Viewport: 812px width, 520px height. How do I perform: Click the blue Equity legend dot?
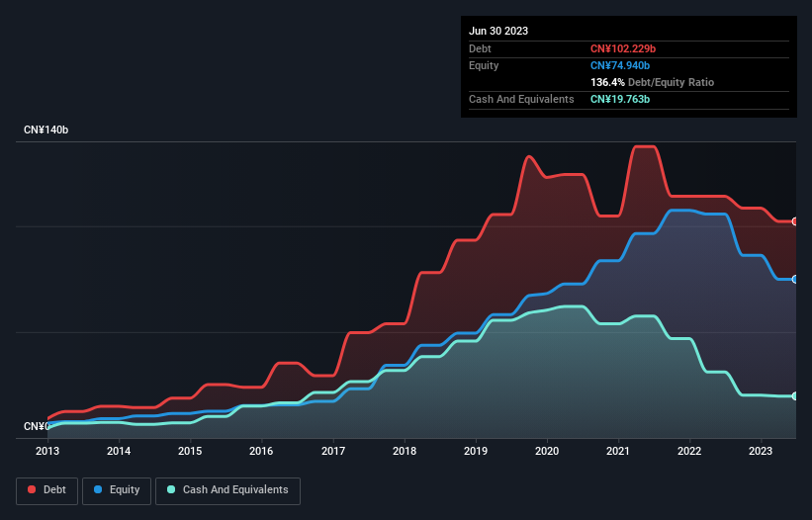(x=98, y=489)
